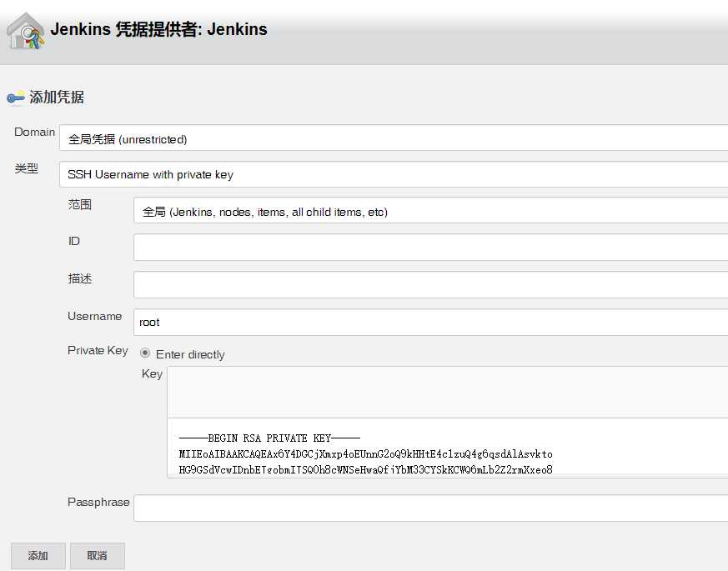728x571 pixels.
Task: Click the ID label
Action: [x=74, y=241]
